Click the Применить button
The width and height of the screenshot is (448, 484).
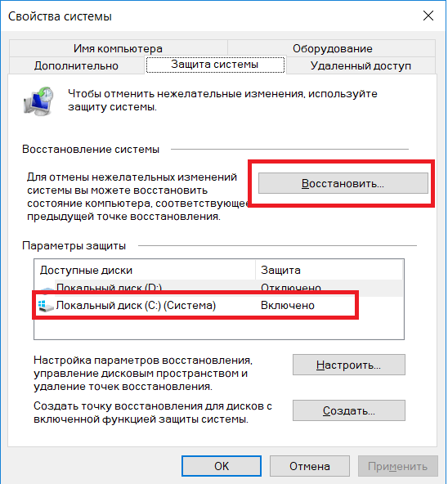397,466
